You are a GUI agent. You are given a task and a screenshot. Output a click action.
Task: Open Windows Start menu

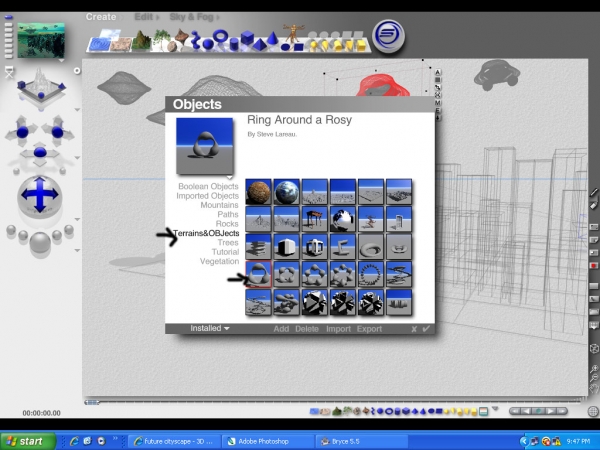[x=28, y=441]
